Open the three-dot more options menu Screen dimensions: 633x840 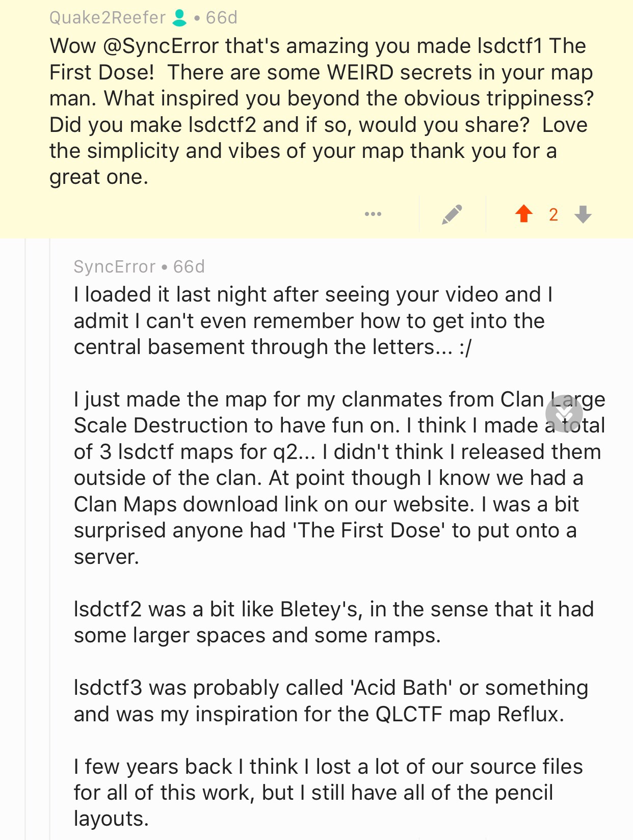(x=373, y=214)
